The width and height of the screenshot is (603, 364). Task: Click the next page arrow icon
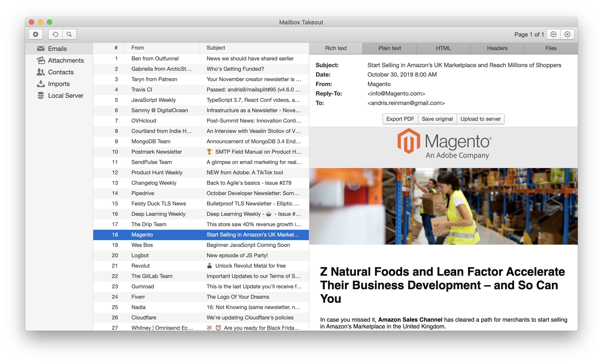point(567,34)
